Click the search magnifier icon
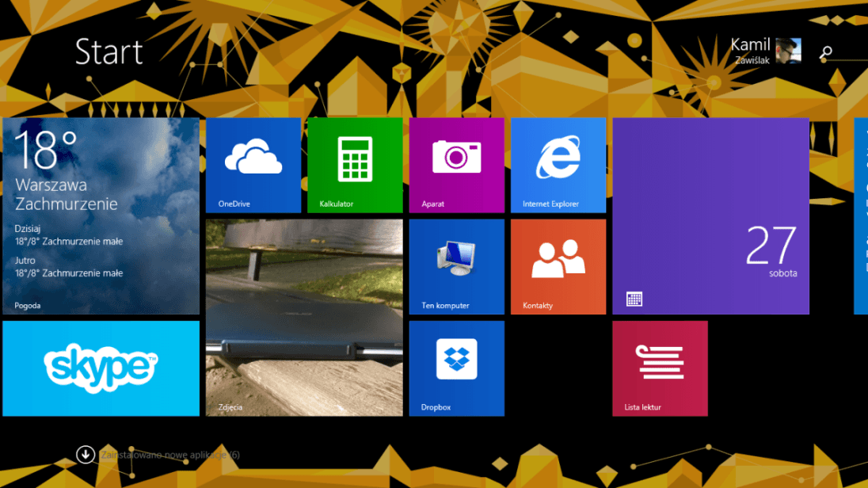This screenshot has height=488, width=868. pyautogui.click(x=825, y=52)
